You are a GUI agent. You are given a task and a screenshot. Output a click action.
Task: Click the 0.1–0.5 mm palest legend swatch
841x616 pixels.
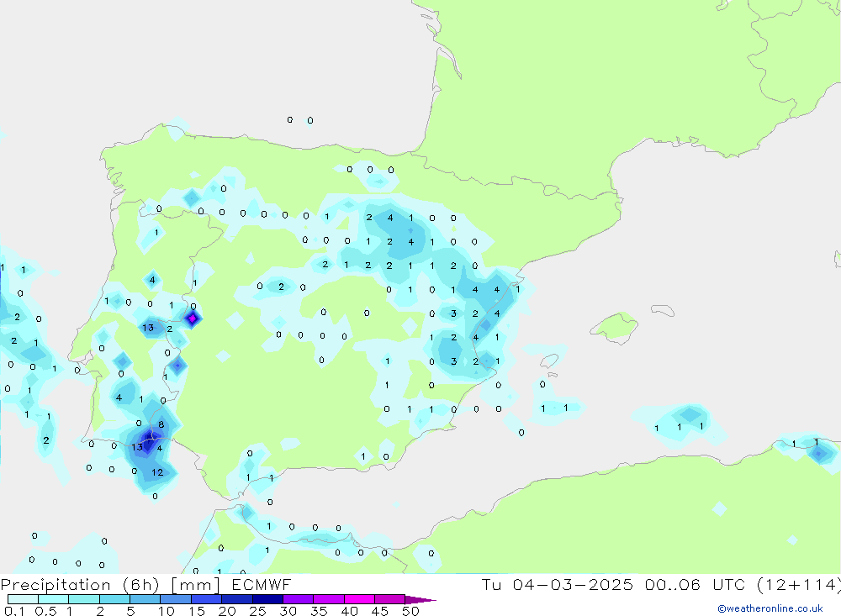click(x=23, y=599)
